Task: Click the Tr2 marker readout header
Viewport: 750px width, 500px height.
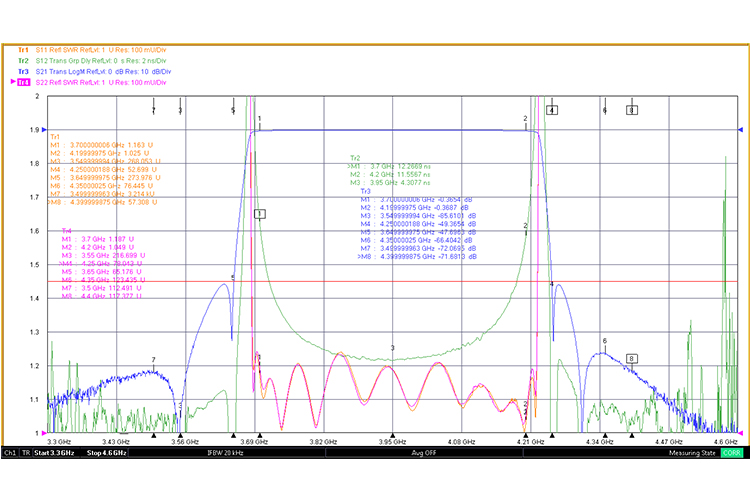Action: [x=355, y=158]
